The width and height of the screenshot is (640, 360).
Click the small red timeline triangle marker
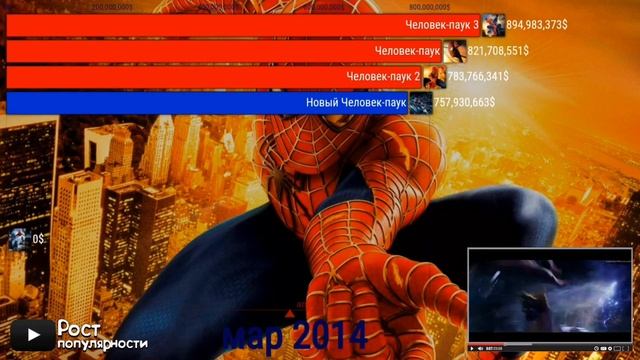tap(289, 313)
